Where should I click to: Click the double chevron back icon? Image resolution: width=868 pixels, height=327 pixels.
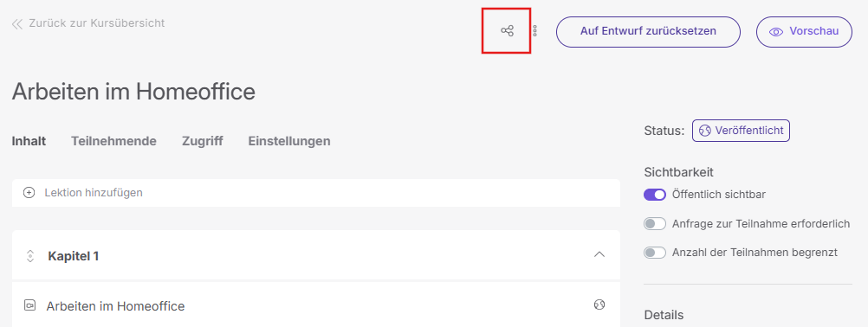click(17, 23)
